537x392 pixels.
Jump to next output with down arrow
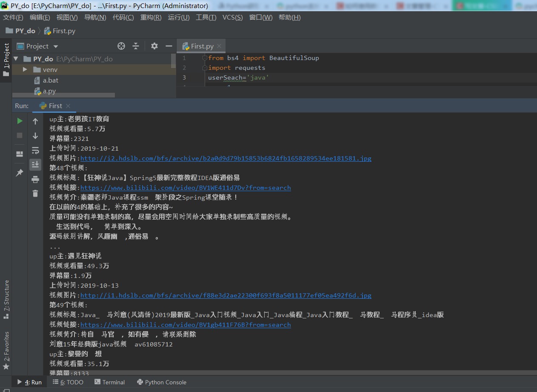point(35,136)
